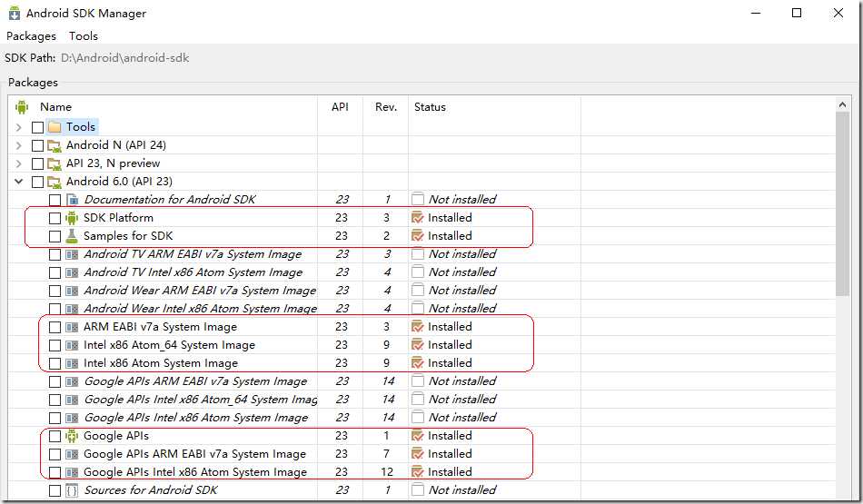Click Samples for SDK installed status icon
Screen dimensions: 863x504
[418, 236]
